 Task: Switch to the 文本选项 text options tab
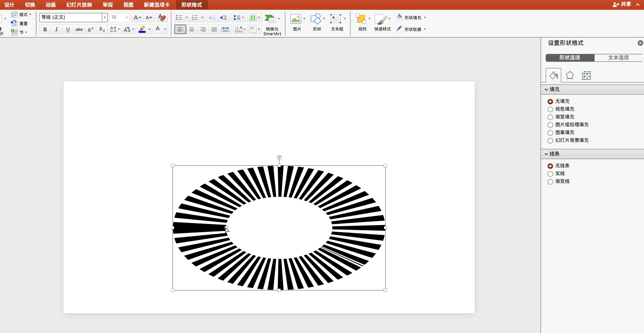[618, 58]
